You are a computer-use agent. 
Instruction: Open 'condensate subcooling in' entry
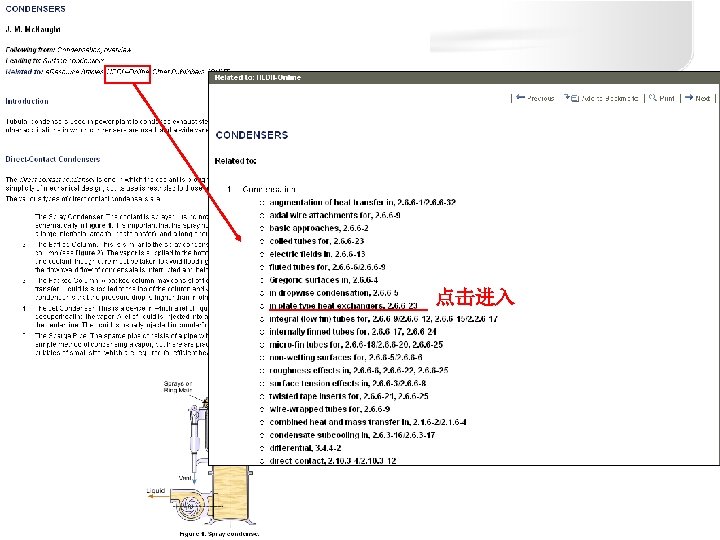352,435
